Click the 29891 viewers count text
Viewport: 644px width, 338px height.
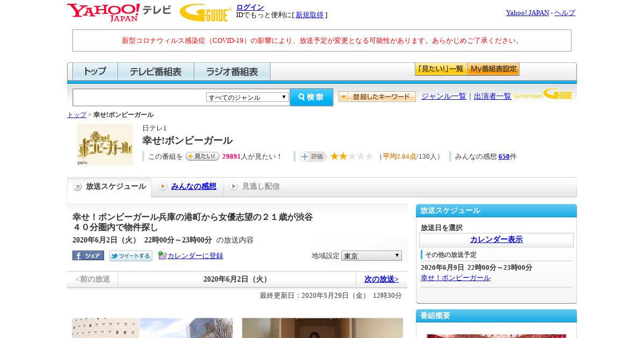231,157
